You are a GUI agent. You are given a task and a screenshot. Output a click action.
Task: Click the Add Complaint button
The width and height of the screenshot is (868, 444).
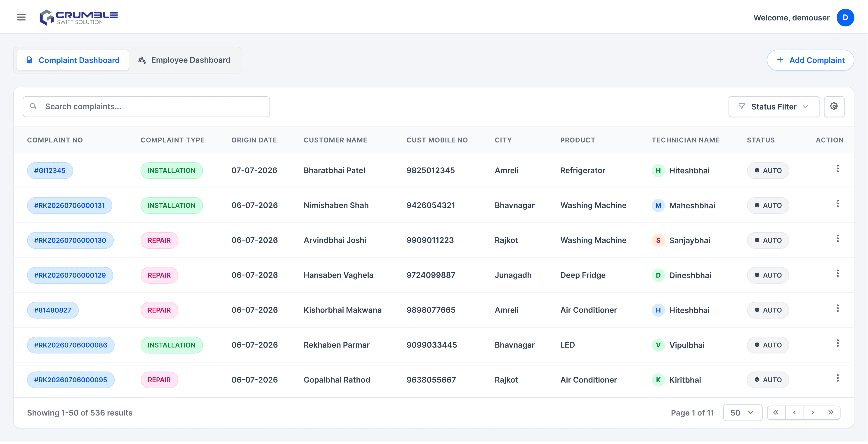coord(810,60)
